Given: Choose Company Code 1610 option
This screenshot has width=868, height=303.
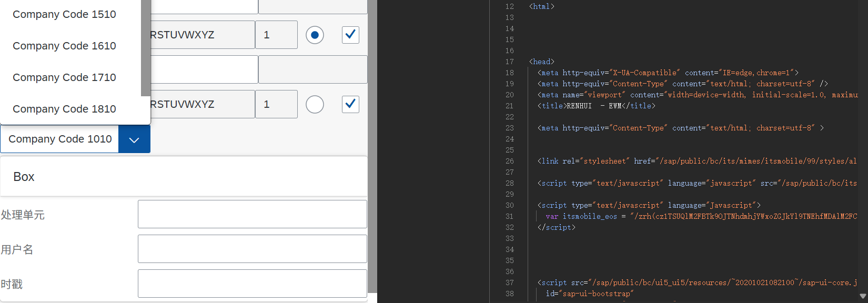Looking at the screenshot, I should tap(70, 46).
